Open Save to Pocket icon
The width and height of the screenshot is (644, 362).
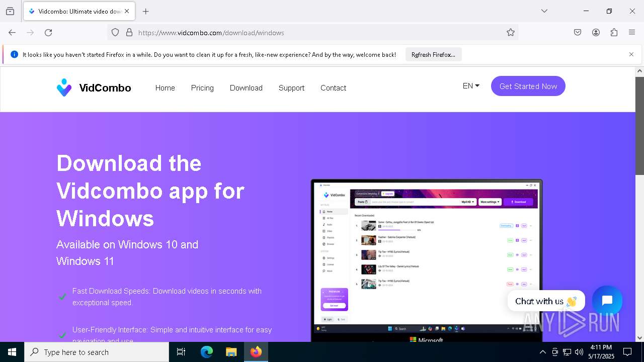pos(578,33)
